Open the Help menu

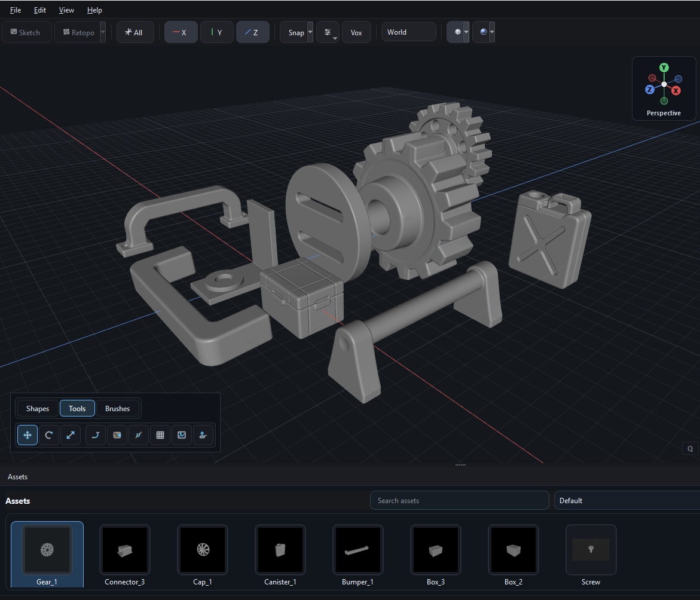(94, 10)
